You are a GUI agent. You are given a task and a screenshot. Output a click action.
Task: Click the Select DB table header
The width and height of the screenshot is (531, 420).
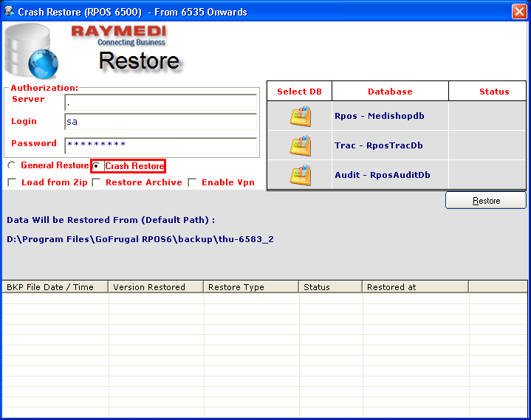(x=299, y=92)
